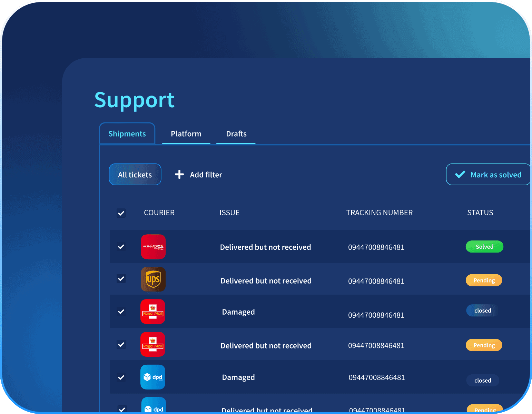The image size is (532, 414).
Task: Uncheck the DPD Damaged row checkbox
Action: (121, 377)
